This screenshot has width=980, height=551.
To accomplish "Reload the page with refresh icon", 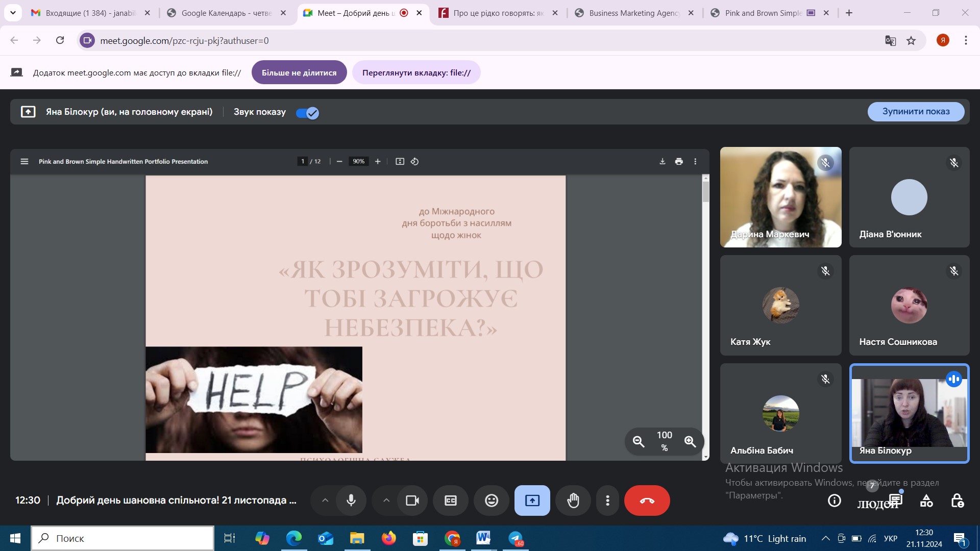I will pos(60,40).
